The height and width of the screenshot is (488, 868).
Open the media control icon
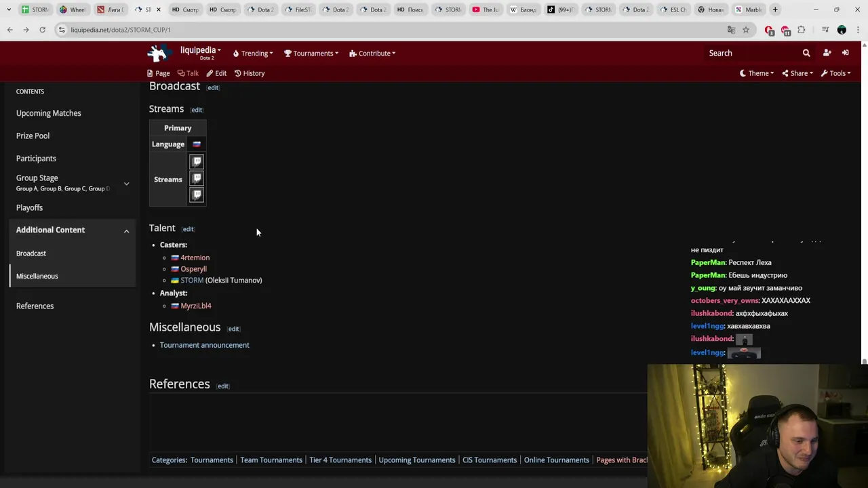[x=825, y=30]
